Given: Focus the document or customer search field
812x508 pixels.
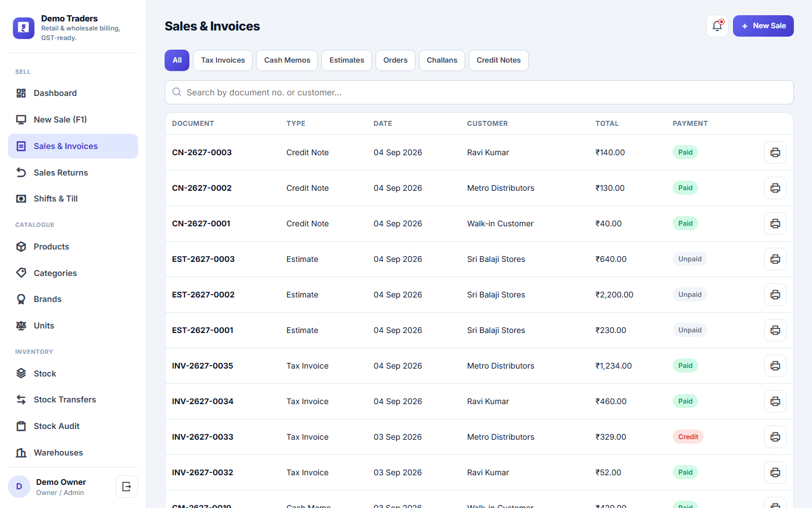Looking at the screenshot, I should click(479, 93).
